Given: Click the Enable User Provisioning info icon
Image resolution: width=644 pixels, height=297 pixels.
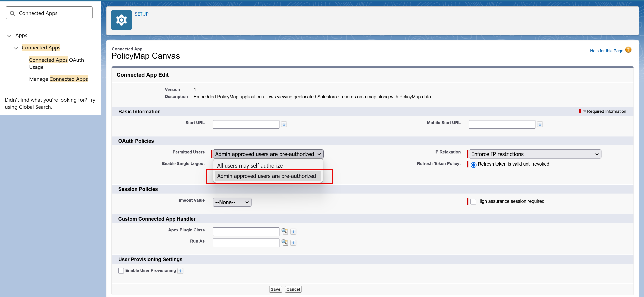Looking at the screenshot, I should click(180, 271).
